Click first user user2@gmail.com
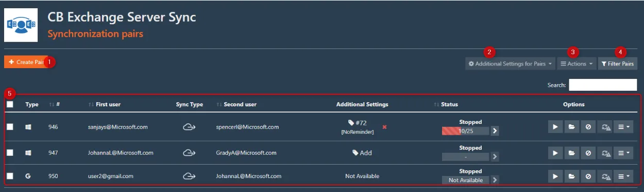The image size is (644, 192). point(111,176)
